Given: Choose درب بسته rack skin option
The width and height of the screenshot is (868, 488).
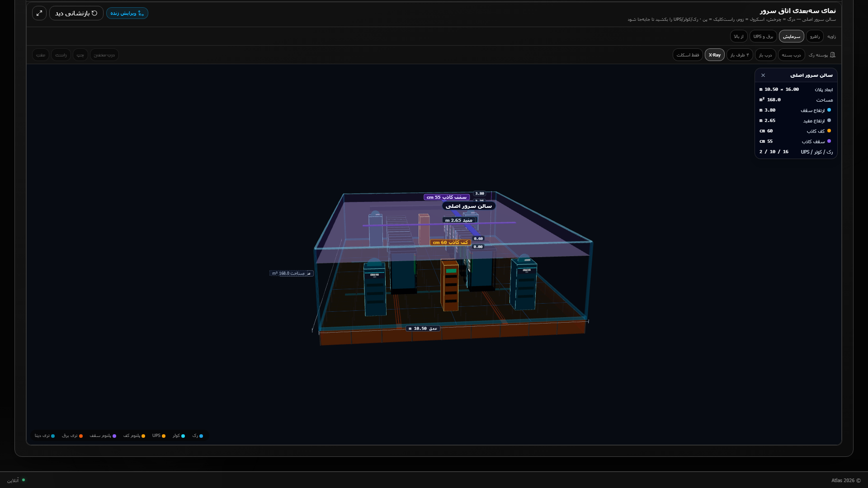Looking at the screenshot, I should point(791,55).
